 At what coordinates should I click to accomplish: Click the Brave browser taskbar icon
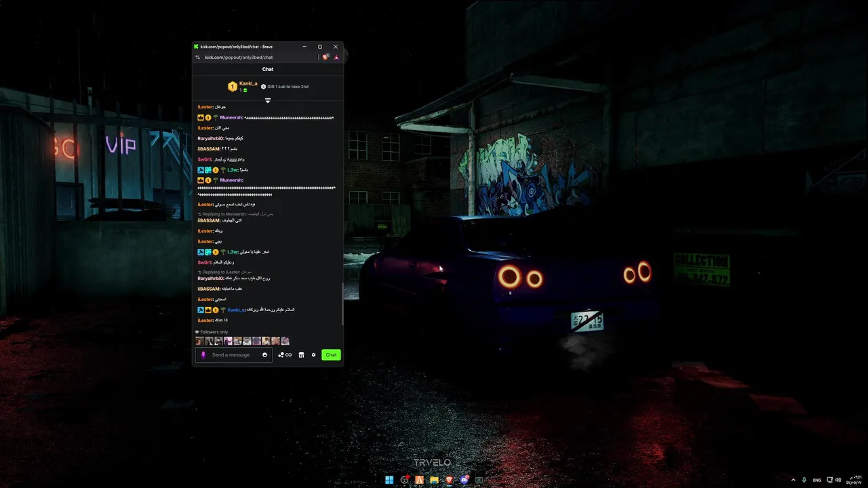pyautogui.click(x=449, y=480)
